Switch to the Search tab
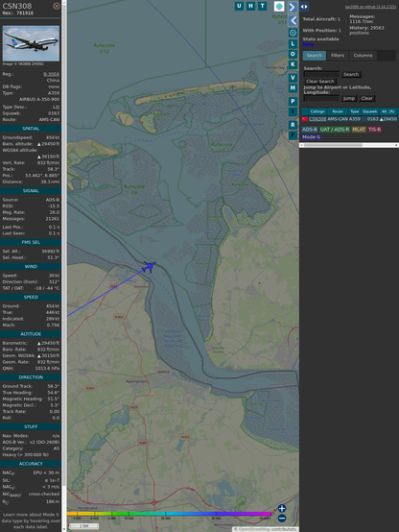The height and width of the screenshot is (532, 399). click(x=315, y=56)
